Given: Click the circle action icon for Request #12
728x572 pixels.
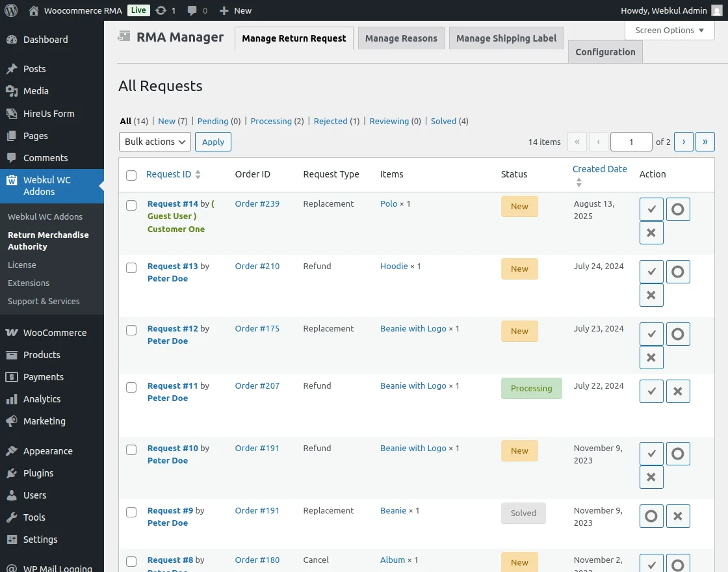Looking at the screenshot, I should [x=678, y=334].
